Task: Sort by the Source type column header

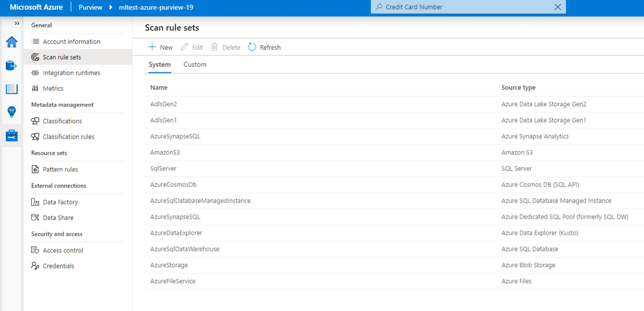Action: pos(518,87)
